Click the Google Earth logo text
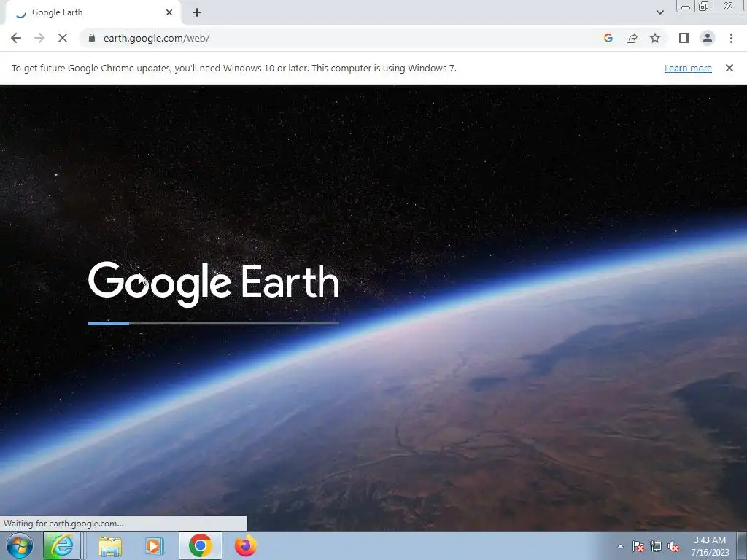 214,284
